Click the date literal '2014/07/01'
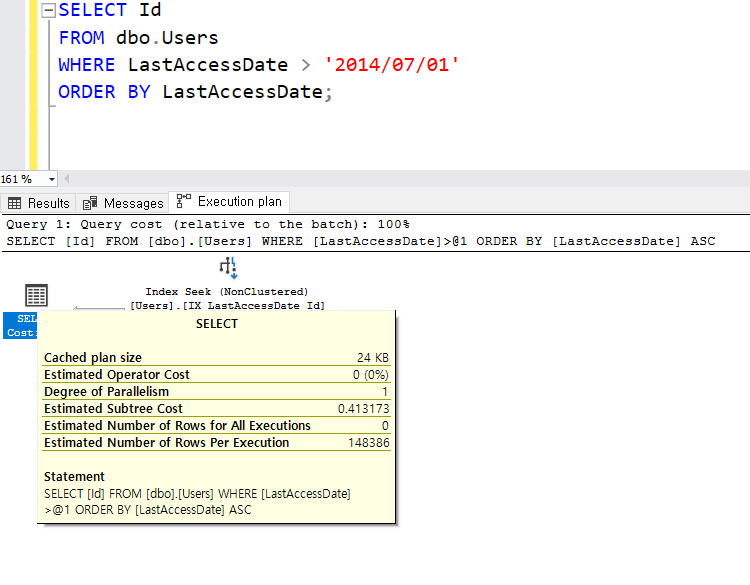Screen dimensions: 750x585 [391, 65]
